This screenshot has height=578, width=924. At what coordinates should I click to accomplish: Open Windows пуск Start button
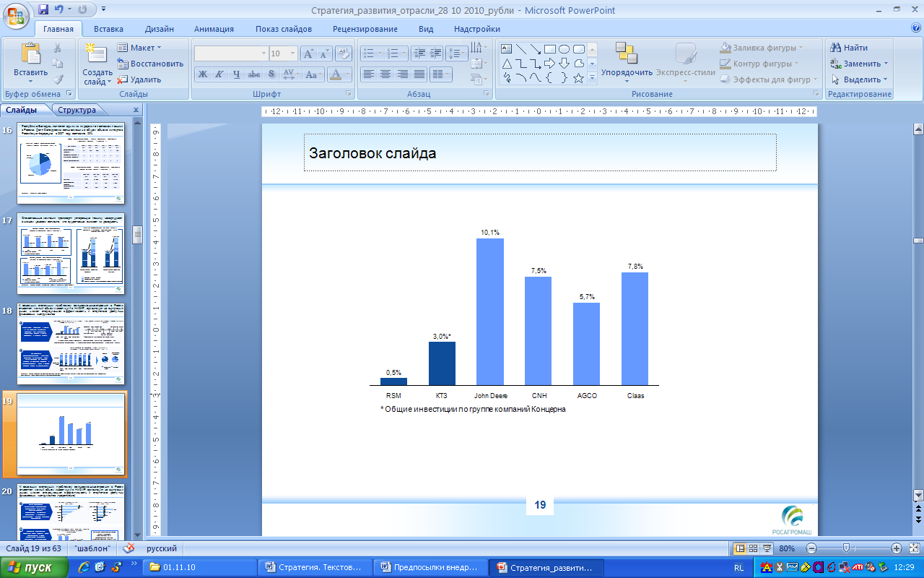(35, 567)
